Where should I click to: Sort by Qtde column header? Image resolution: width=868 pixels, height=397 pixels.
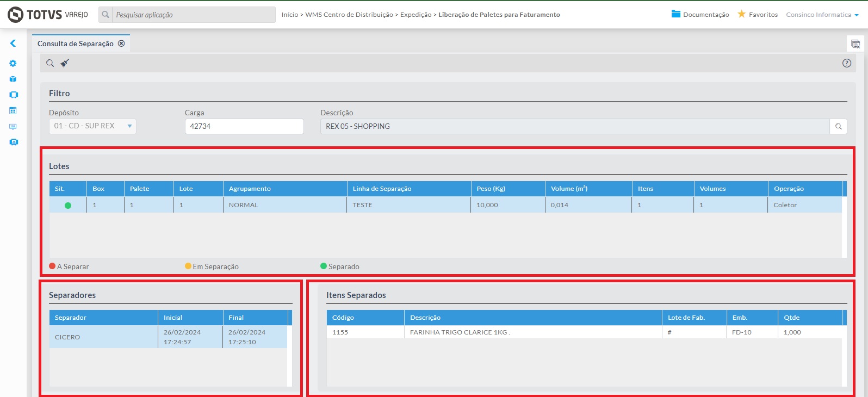coord(810,318)
